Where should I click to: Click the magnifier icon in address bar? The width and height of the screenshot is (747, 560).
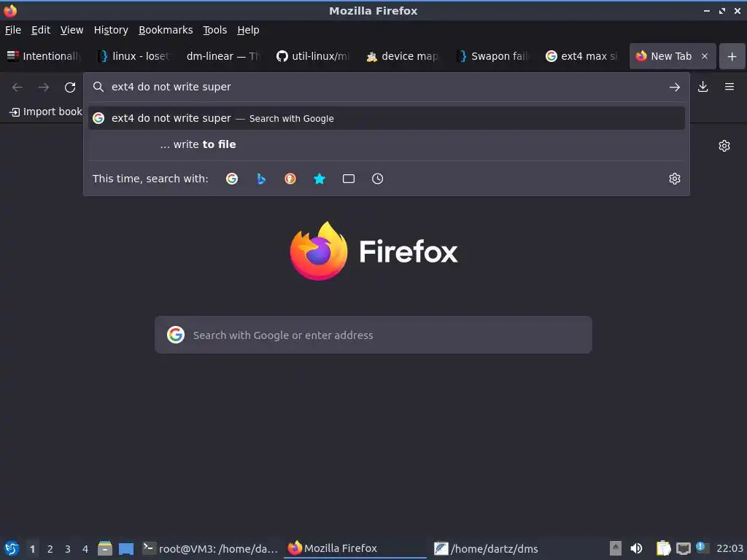[98, 87]
